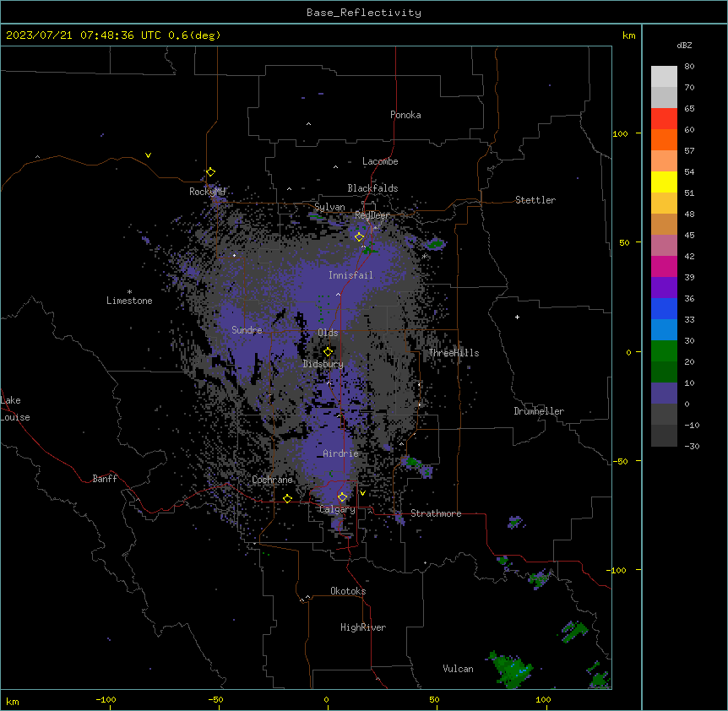This screenshot has height=711, width=728.
Task: Click the Ponoka city label
Action: pos(405,115)
